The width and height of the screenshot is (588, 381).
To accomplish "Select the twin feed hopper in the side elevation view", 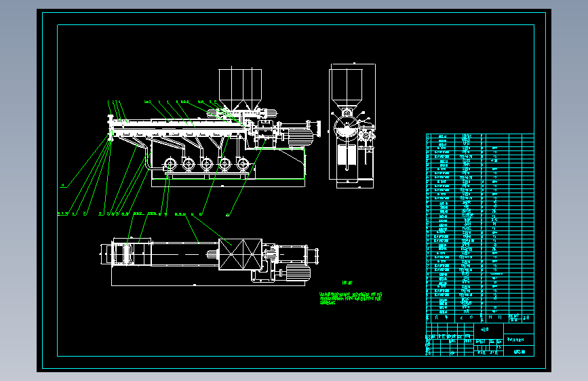I will click(x=240, y=89).
